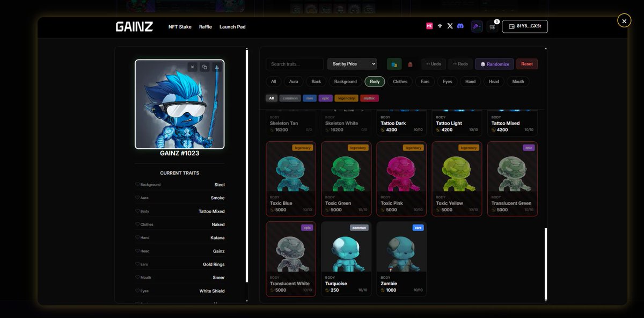Select the Ears category tab
Image resolution: width=644 pixels, height=318 pixels.
(x=425, y=82)
